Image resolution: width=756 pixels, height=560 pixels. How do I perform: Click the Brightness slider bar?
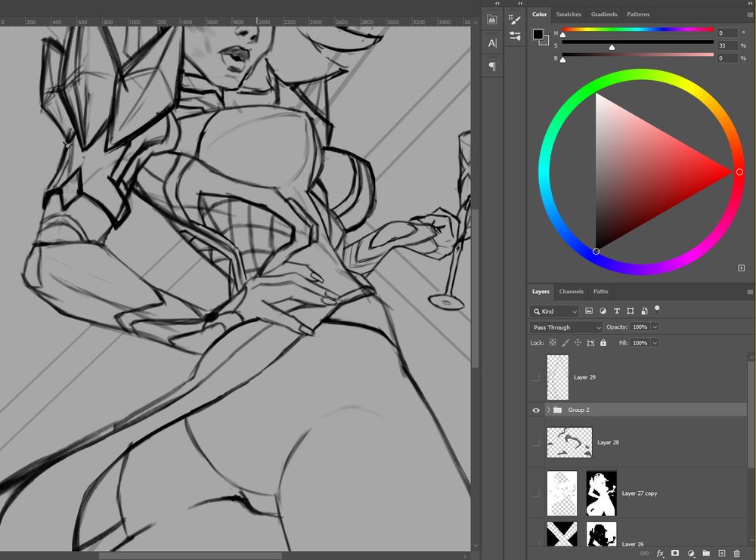[x=638, y=55]
